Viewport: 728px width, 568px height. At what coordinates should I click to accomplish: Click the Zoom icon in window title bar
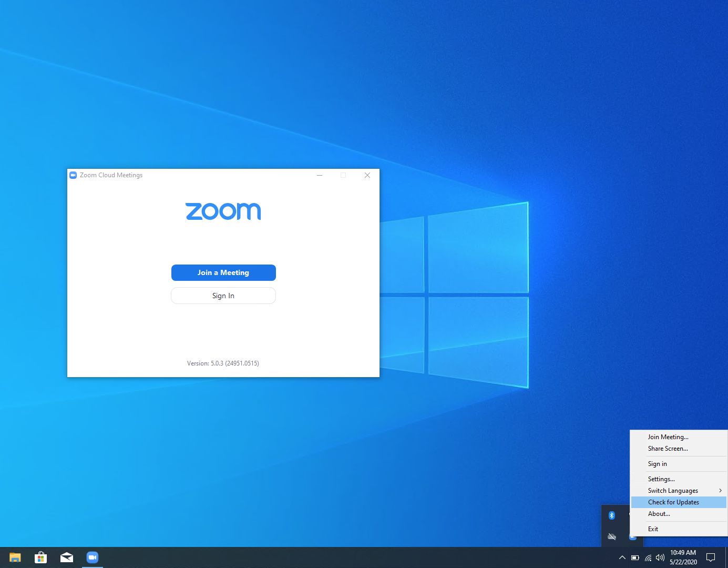pos(73,175)
